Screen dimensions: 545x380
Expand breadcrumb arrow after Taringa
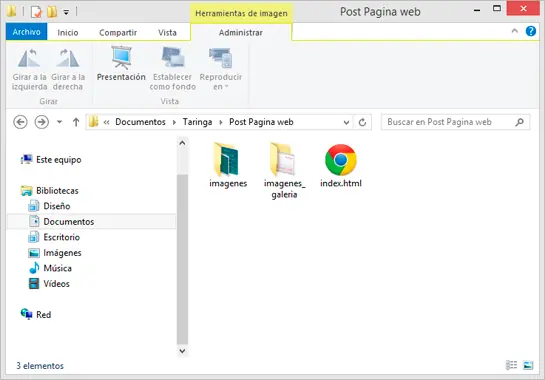click(221, 122)
